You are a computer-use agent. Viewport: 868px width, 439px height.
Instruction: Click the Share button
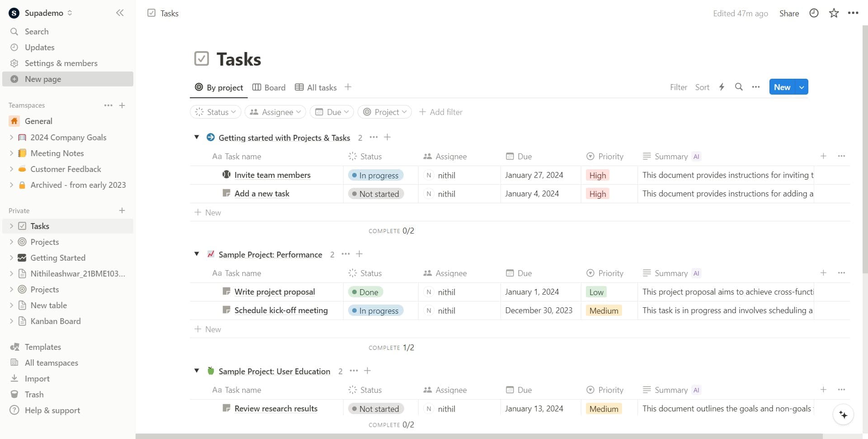click(789, 13)
